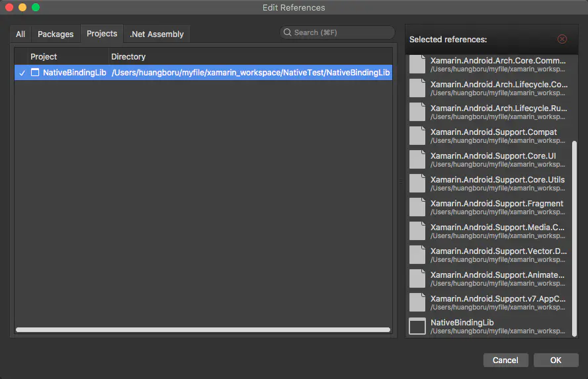Select Xamarin.Android.Arch.Core.Comm... reference name

(498, 61)
